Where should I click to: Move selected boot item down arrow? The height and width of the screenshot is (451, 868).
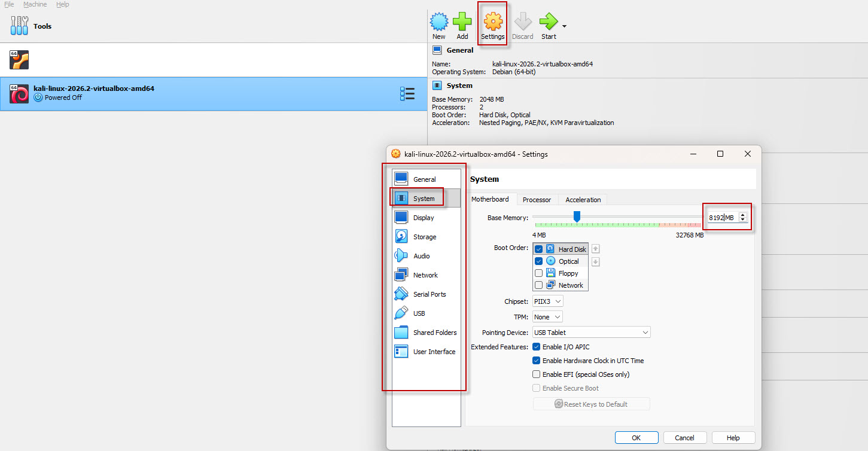596,261
